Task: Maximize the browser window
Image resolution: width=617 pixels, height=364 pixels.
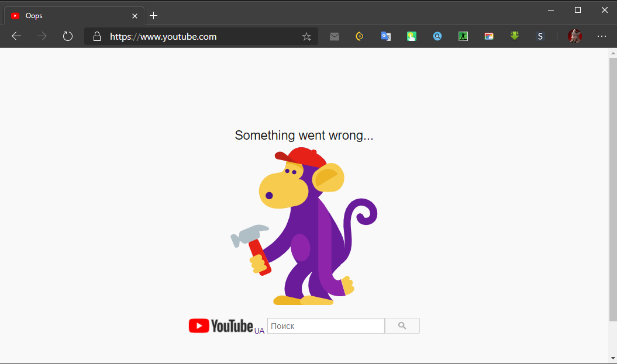Action: 578,10
